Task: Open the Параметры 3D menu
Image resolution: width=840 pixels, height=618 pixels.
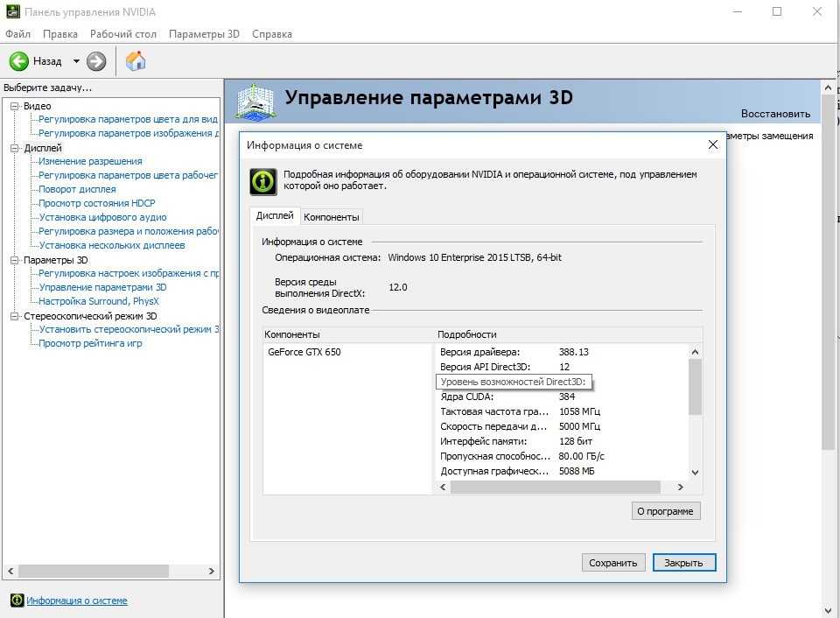Action: [x=203, y=34]
